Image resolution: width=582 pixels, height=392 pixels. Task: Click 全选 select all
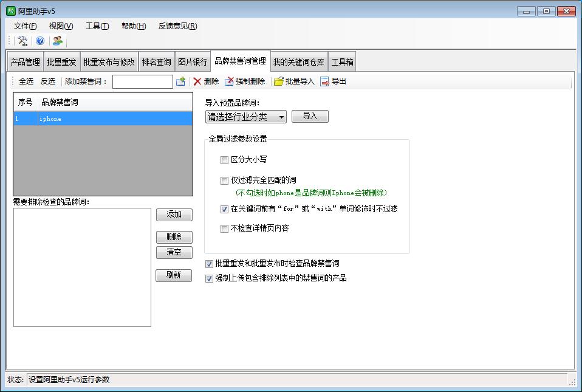coord(26,81)
